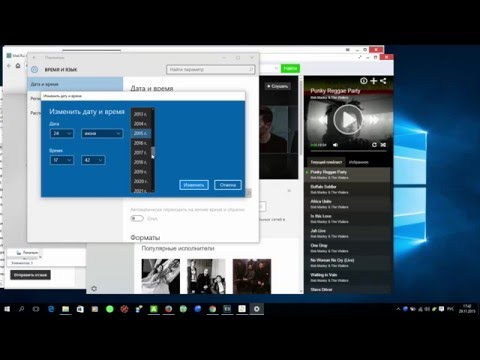Toggle the automatic daylight saving switch
The height and width of the screenshot is (360, 480).
tap(137, 219)
